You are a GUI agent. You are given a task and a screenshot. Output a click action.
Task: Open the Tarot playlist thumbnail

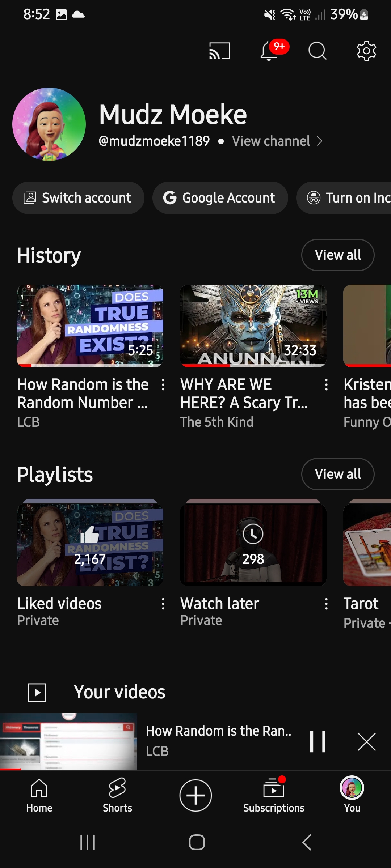[x=367, y=545]
